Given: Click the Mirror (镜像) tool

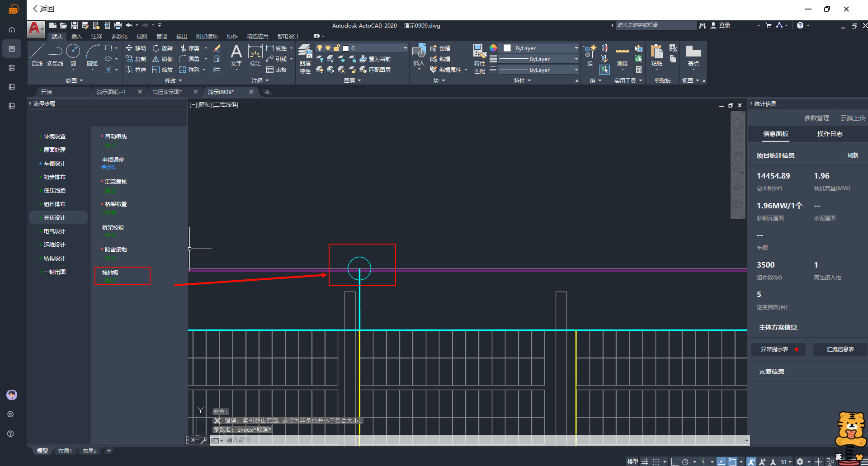Looking at the screenshot, I should pos(163,59).
